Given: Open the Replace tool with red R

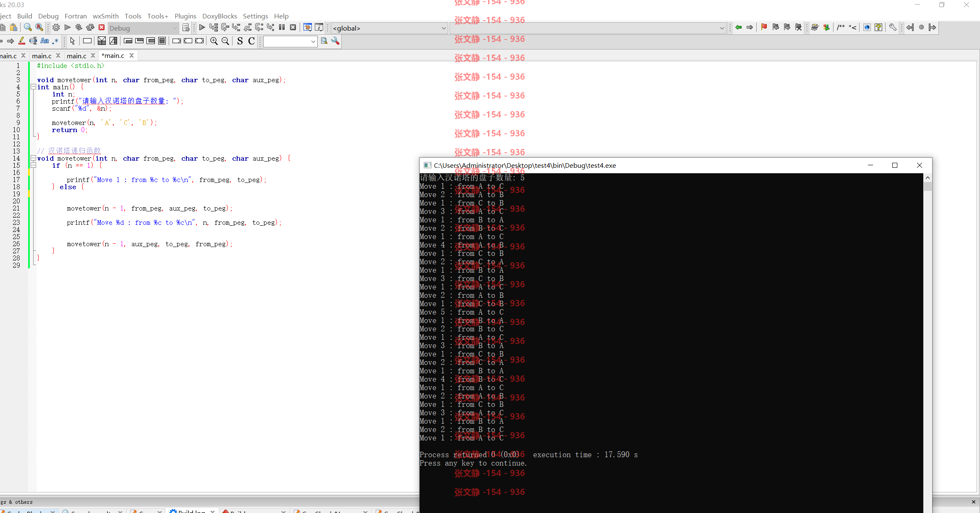Looking at the screenshot, I should coord(39,28).
